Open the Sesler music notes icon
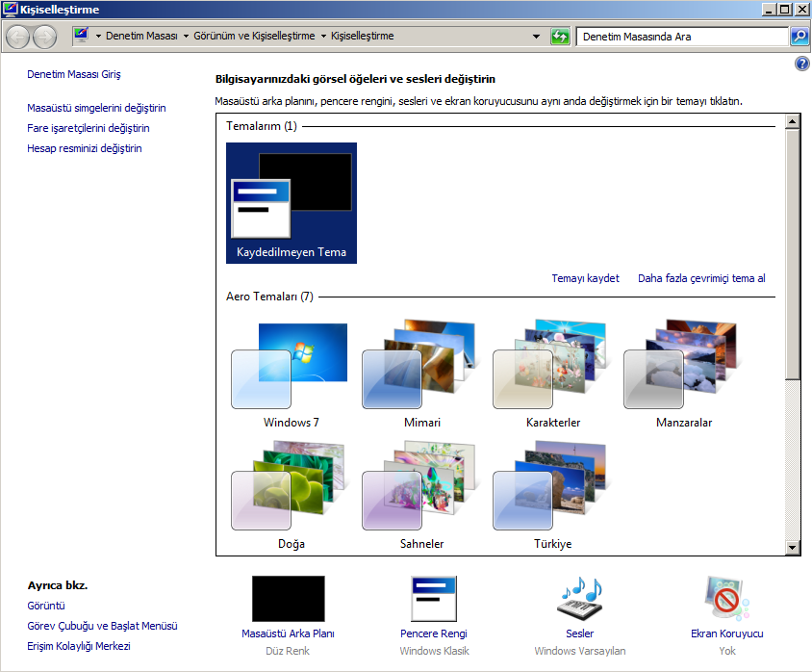The width and height of the screenshot is (812, 672). point(580,599)
